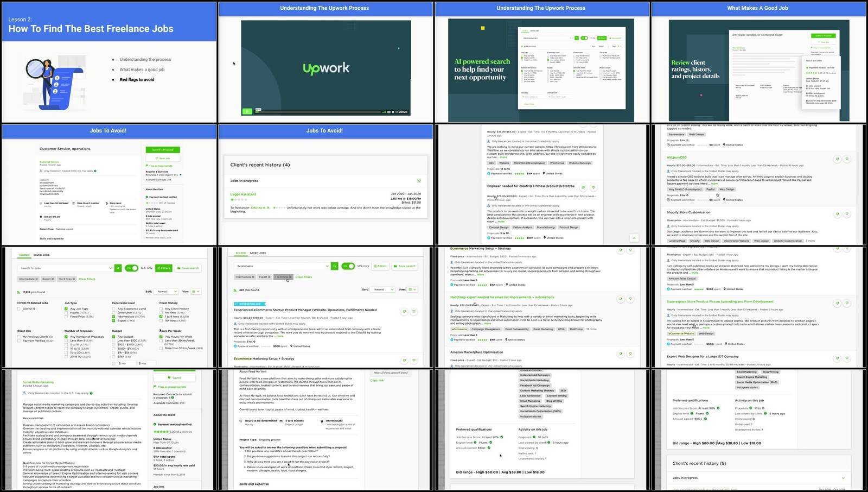
Task: Check the Fixed Price job type checkbox
Action: click(66, 317)
